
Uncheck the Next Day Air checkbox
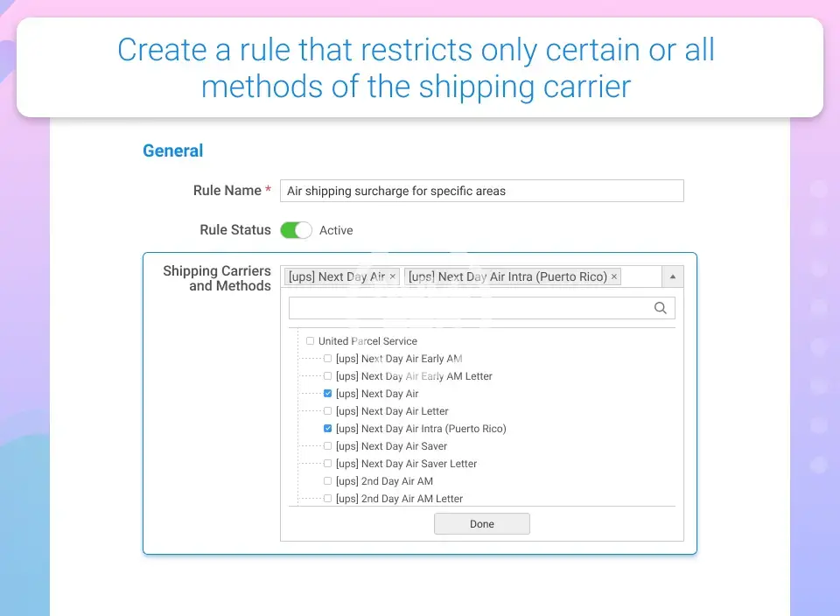(328, 394)
